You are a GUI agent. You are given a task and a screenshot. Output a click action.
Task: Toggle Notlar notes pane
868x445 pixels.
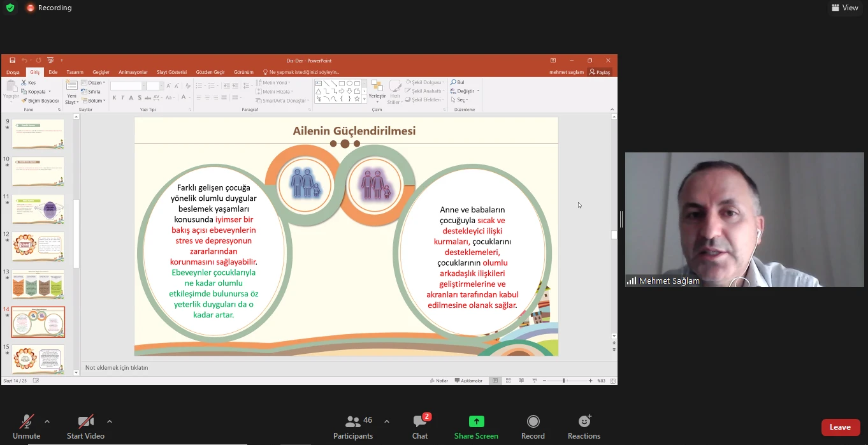(438, 381)
